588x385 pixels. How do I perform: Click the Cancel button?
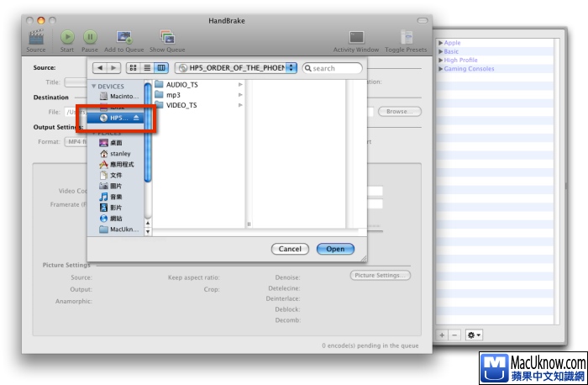click(290, 249)
